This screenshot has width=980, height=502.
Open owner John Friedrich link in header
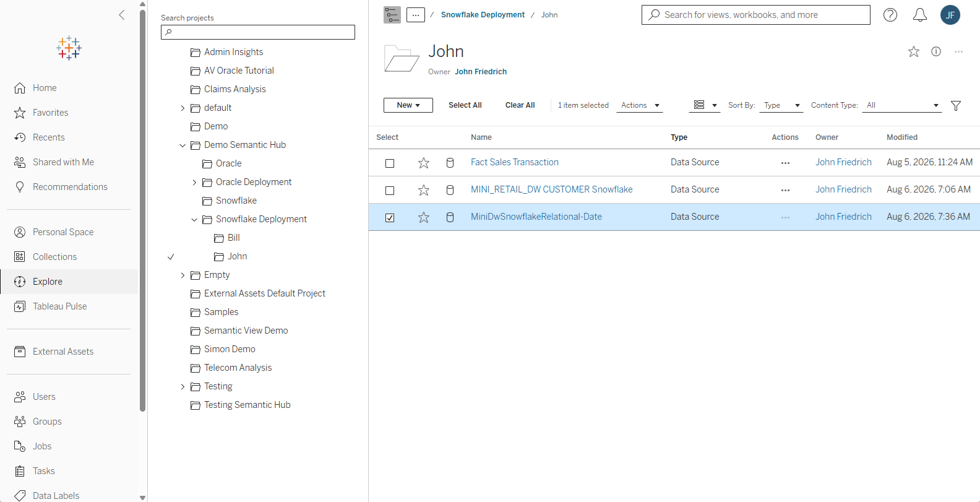coord(481,72)
